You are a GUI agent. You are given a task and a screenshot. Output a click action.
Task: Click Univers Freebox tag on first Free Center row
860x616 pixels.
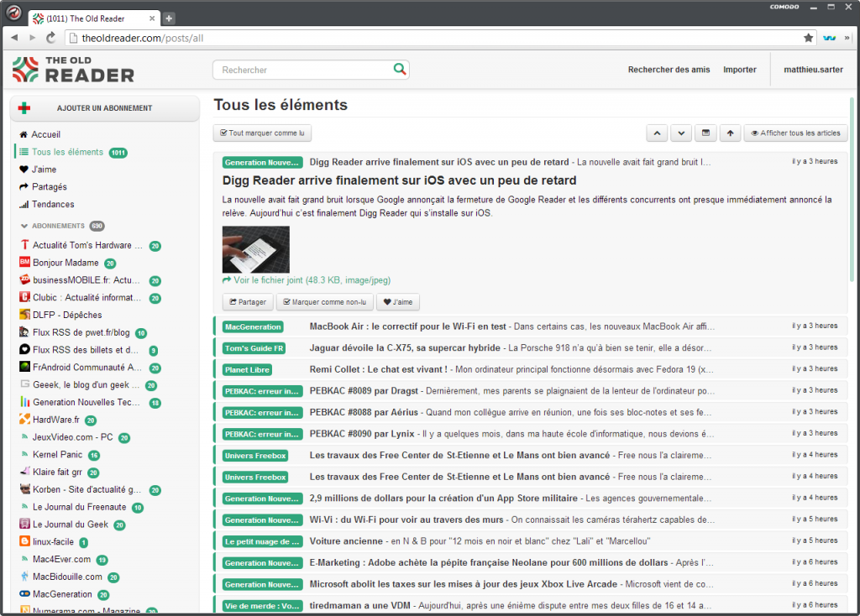tap(255, 456)
